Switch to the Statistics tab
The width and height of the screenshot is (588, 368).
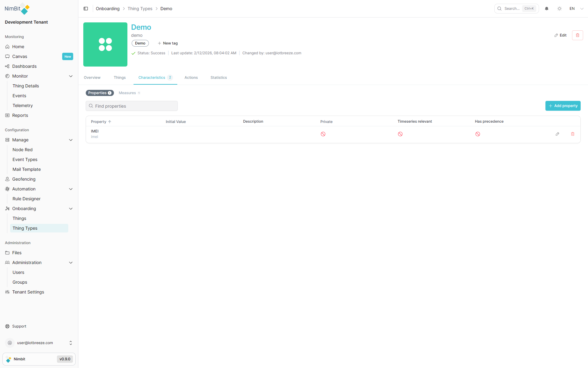[219, 78]
